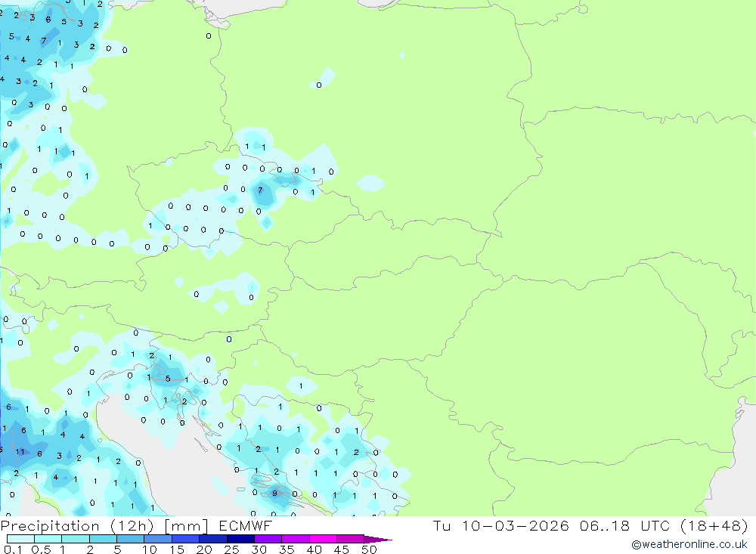Click the 30–35 mm purple legend swatch
This screenshot has height=554, width=756.
click(x=268, y=539)
